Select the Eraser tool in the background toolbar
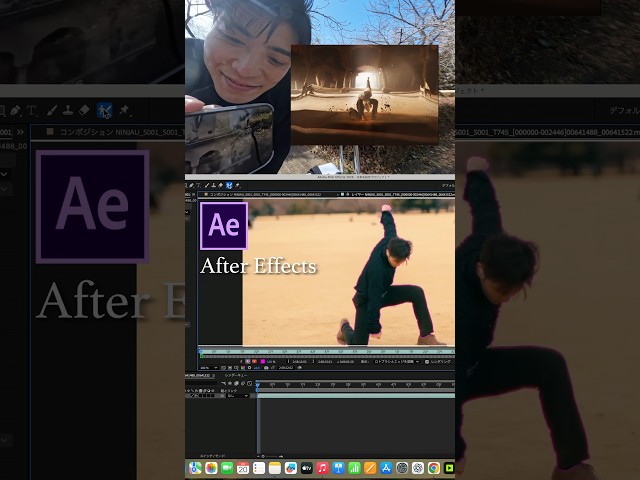The height and width of the screenshot is (480, 640). [x=84, y=110]
